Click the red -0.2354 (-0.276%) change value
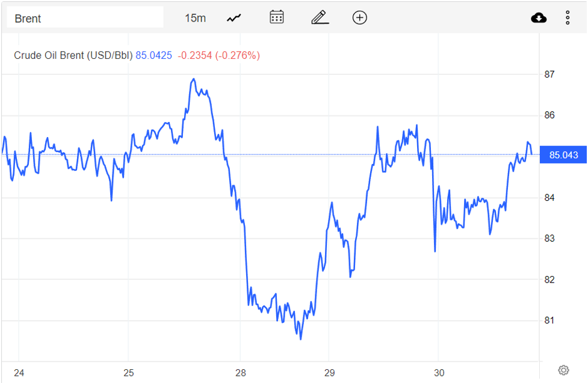This screenshot has width=588, height=383. click(x=219, y=55)
